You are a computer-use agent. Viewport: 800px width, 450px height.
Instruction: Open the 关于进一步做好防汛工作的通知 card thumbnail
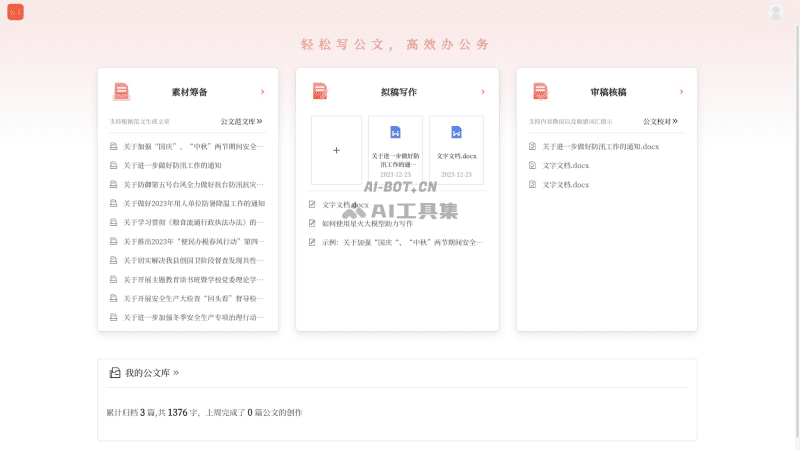[x=395, y=150]
